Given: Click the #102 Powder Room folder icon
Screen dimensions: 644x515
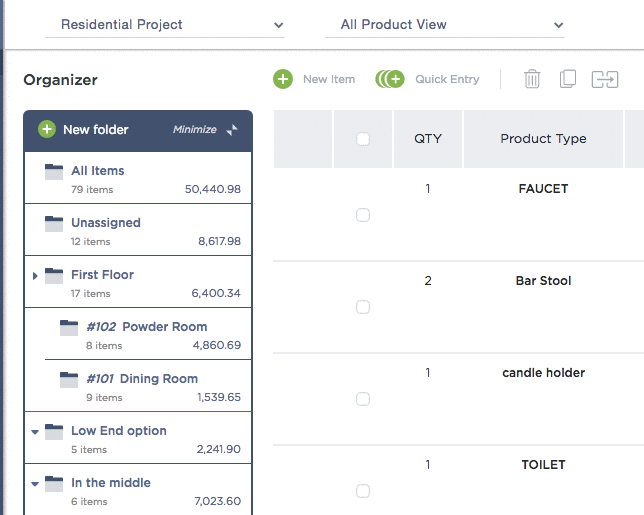Looking at the screenshot, I should click(x=69, y=328).
